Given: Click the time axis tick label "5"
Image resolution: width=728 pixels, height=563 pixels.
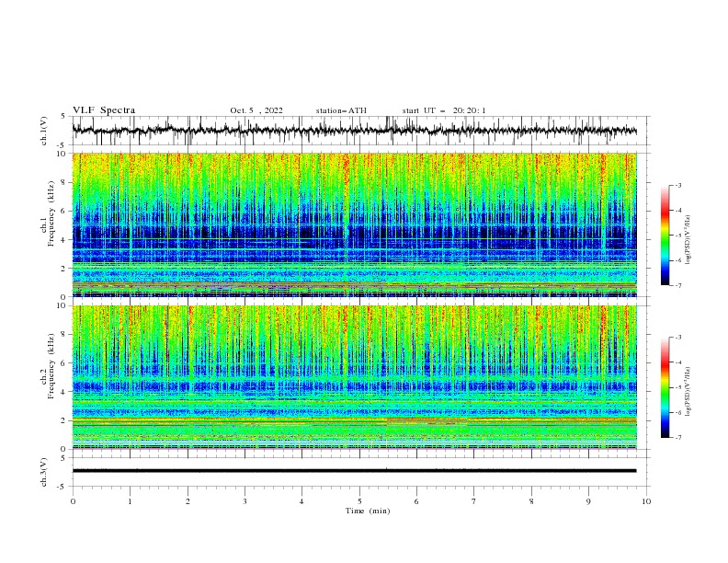Looking at the screenshot, I should tap(359, 501).
